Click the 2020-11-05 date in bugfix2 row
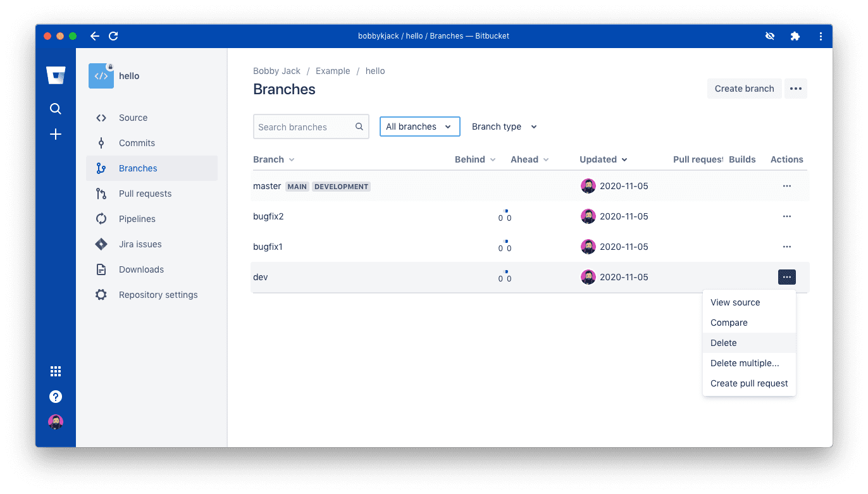Image resolution: width=868 pixels, height=494 pixels. pyautogui.click(x=624, y=216)
